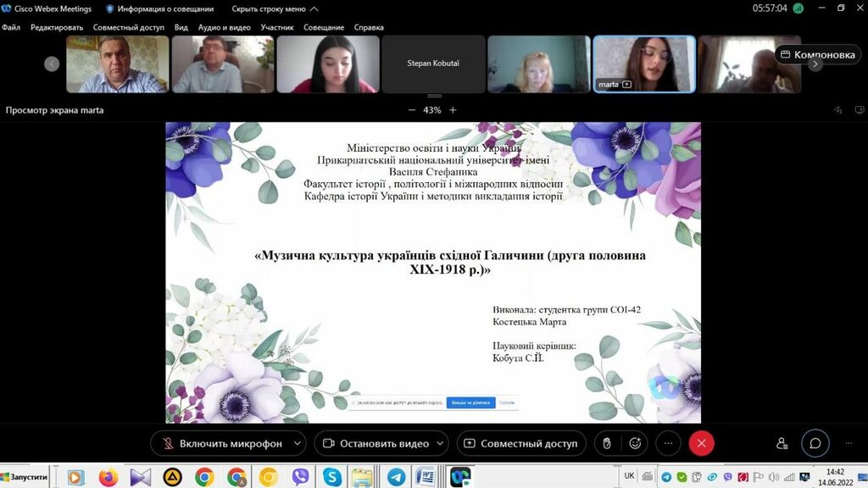
Task: Open the reactions emoji panel
Action: 634,443
